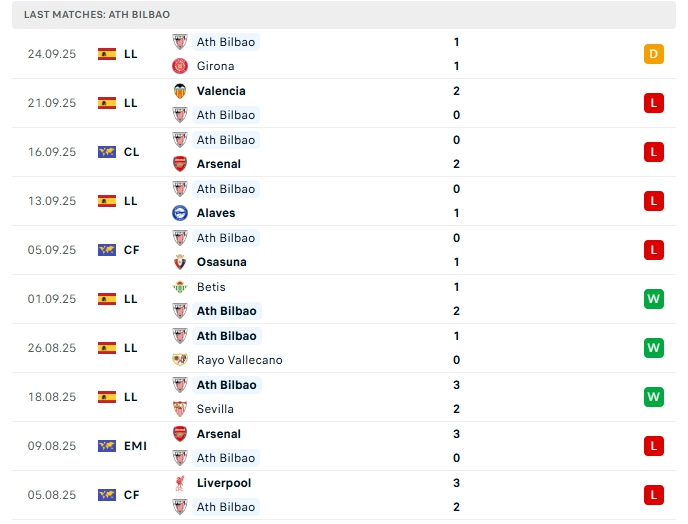Click the CL competition flag icon
Screen dimensions: 688x524
point(107,152)
